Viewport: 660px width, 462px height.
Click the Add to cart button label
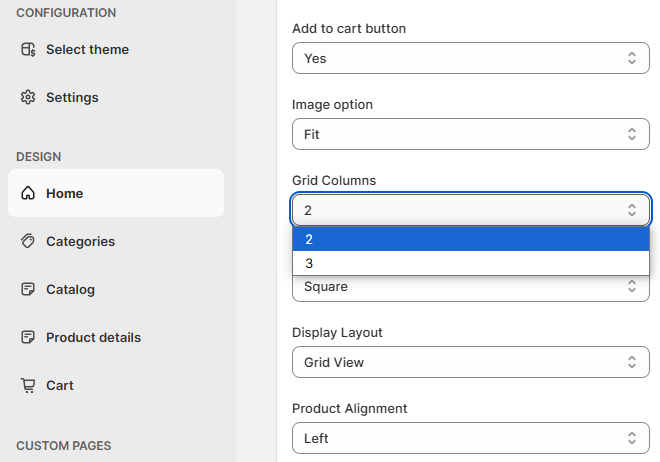pos(349,29)
